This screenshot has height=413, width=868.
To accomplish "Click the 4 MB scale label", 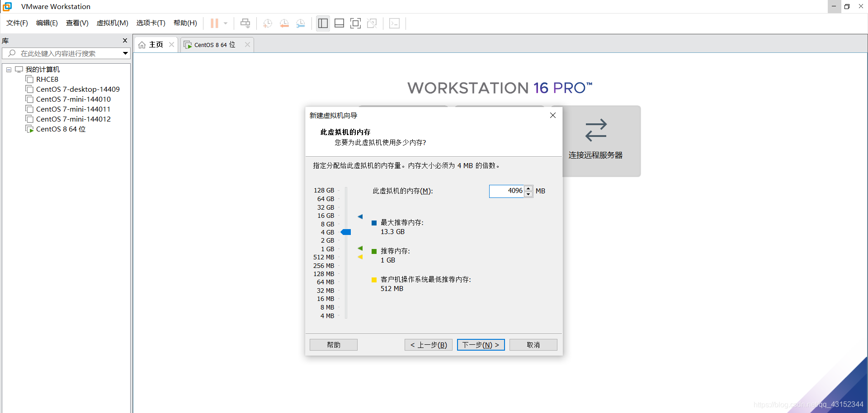I will tap(327, 316).
